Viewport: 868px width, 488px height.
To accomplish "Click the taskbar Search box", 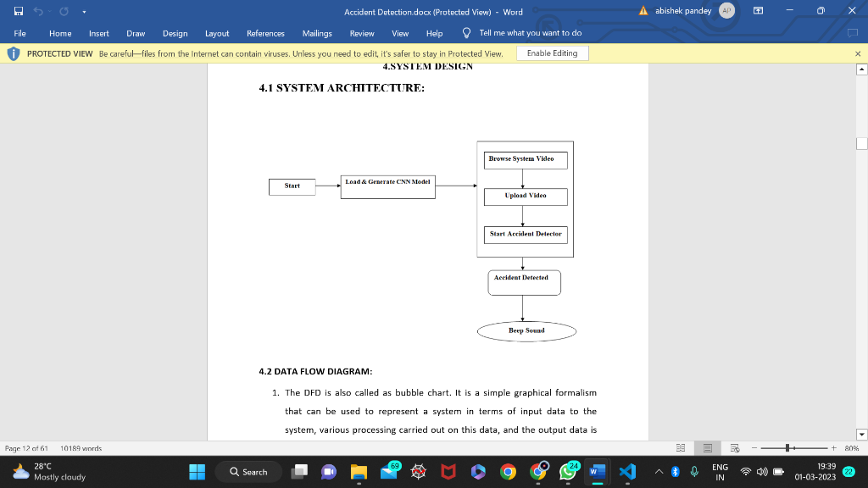I will click(248, 472).
